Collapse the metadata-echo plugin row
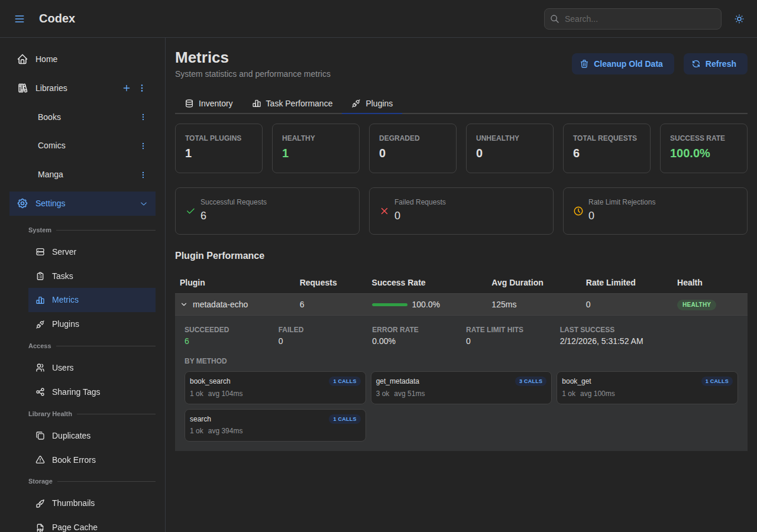The width and height of the screenshot is (757, 532). (184, 304)
